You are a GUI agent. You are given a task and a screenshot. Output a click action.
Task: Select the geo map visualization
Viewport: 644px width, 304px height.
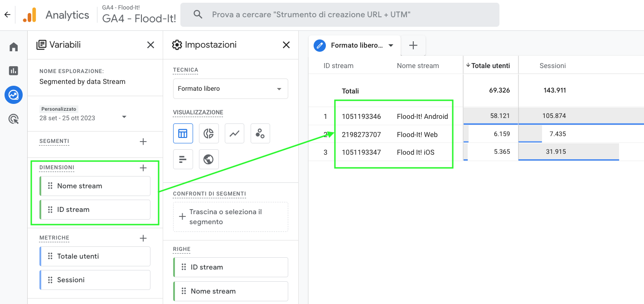(208, 159)
